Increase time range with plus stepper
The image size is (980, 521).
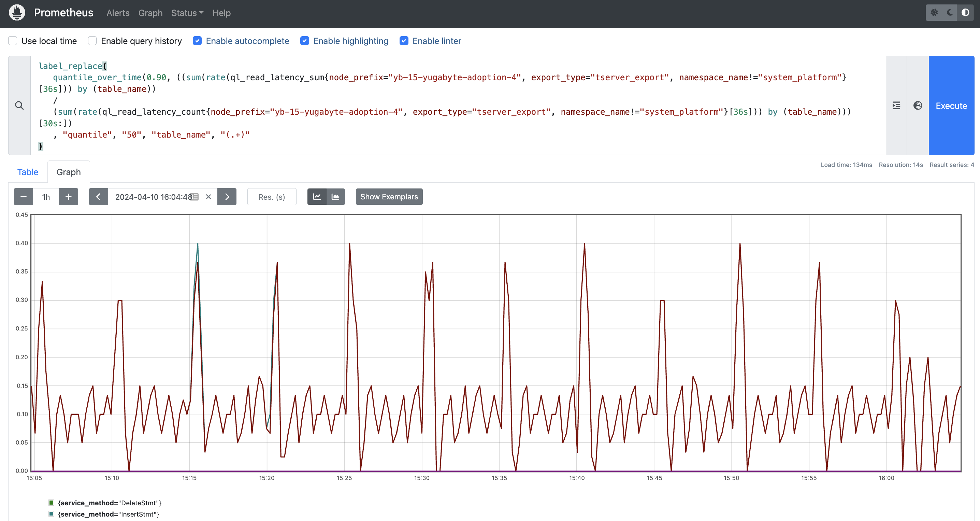(69, 197)
